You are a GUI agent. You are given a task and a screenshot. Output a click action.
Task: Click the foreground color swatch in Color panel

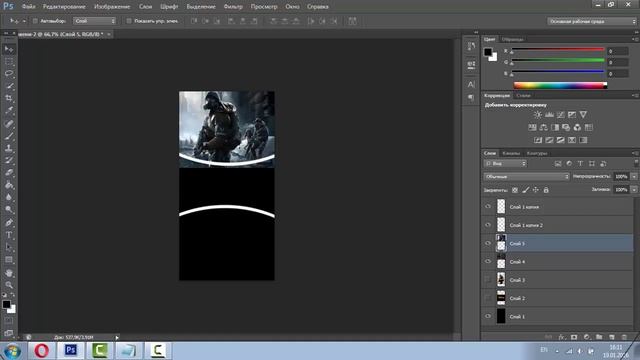pos(488,52)
